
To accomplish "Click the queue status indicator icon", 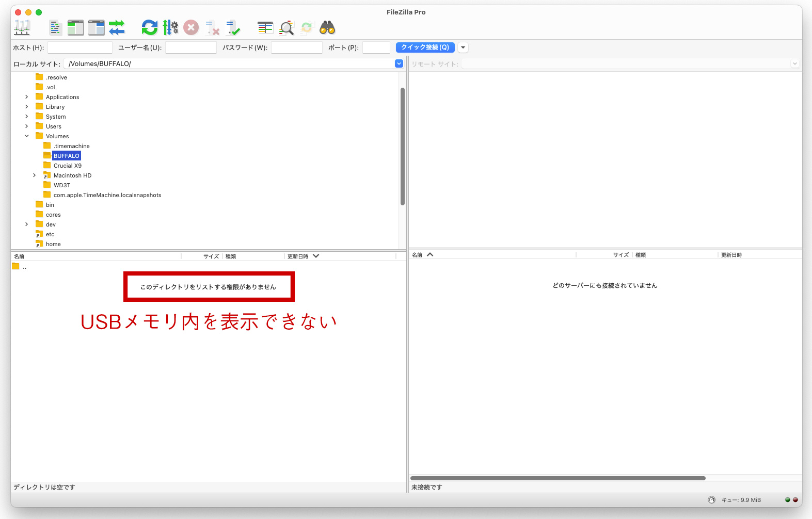I will (712, 500).
